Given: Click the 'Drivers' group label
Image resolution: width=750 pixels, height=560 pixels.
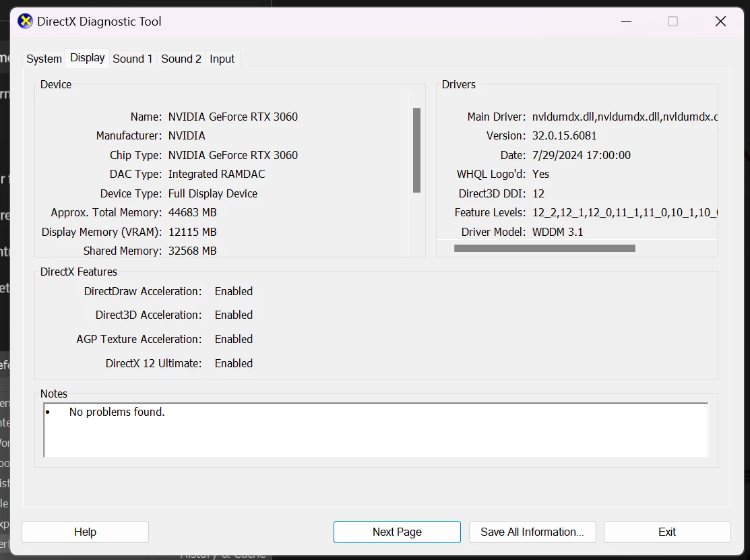Looking at the screenshot, I should pos(458,84).
